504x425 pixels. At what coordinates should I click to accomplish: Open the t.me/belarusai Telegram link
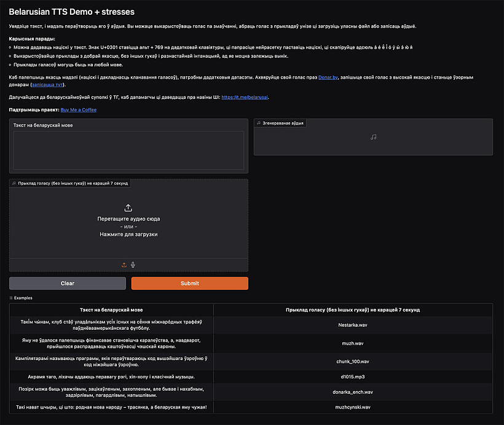tap(245, 97)
